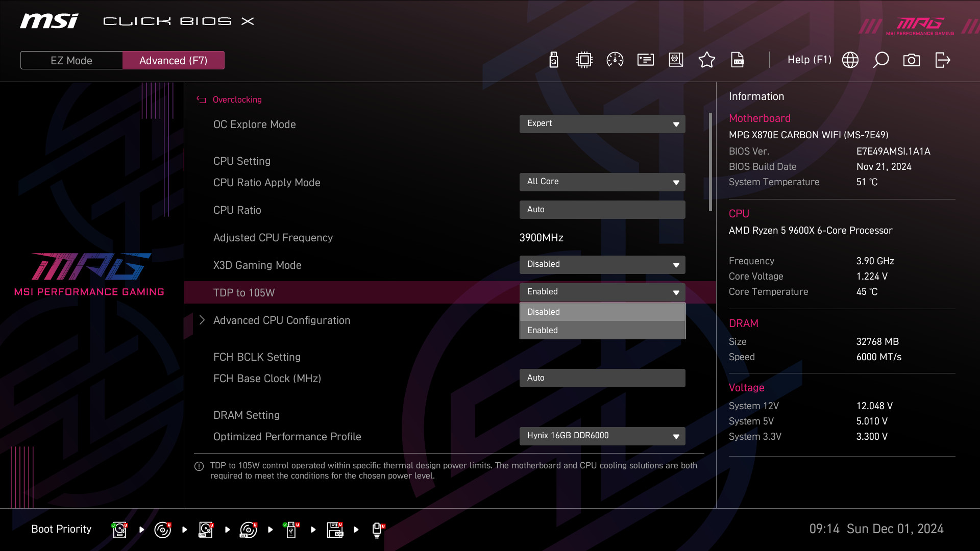Select the USB optical disc boot icon
The width and height of the screenshot is (980, 551).
pos(249,530)
